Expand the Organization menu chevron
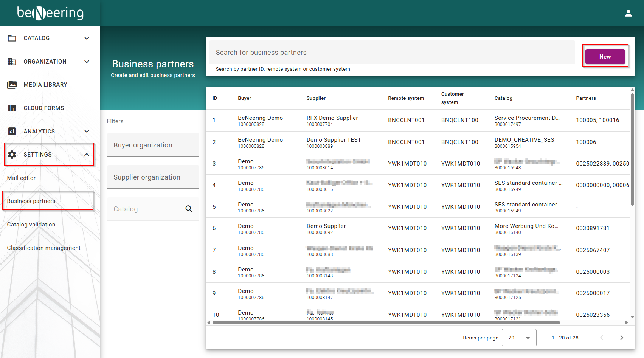 [87, 62]
